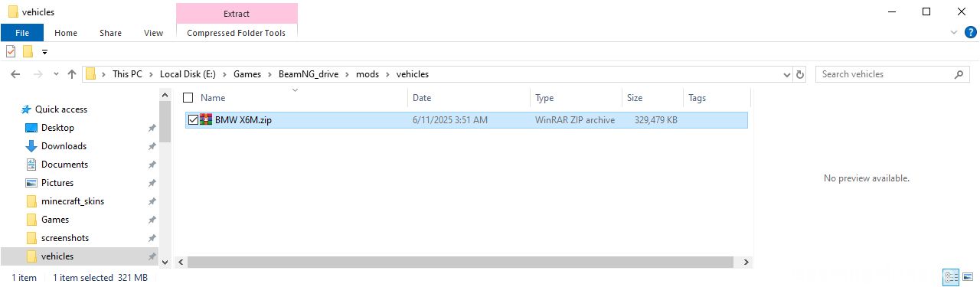Image resolution: width=980 pixels, height=287 pixels.
Task: Expand the address bar history dropdown
Action: 786,74
